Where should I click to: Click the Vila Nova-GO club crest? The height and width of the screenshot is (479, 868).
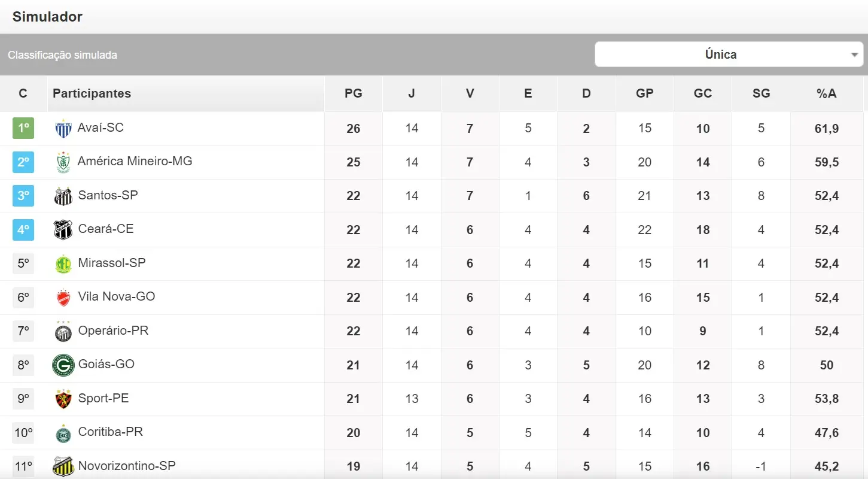pos(63,298)
